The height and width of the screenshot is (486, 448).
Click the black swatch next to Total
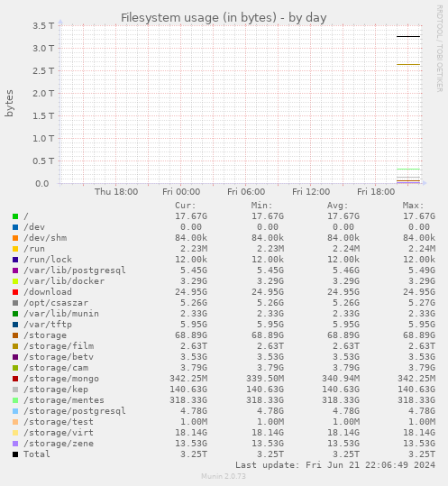pyautogui.click(x=15, y=454)
